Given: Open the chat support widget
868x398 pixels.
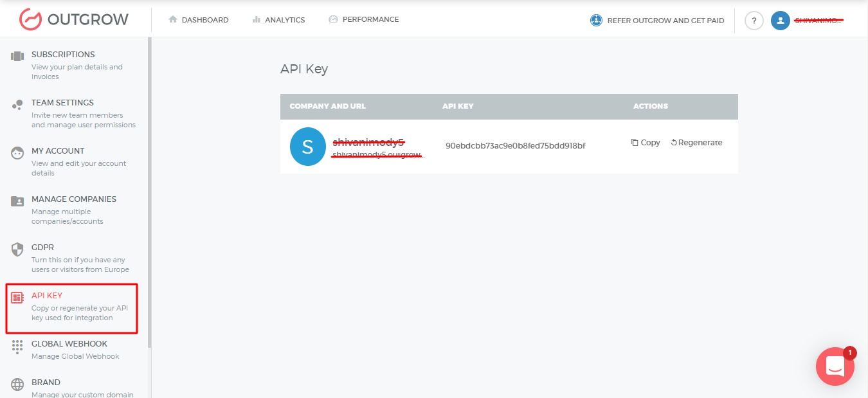Looking at the screenshot, I should (835, 366).
